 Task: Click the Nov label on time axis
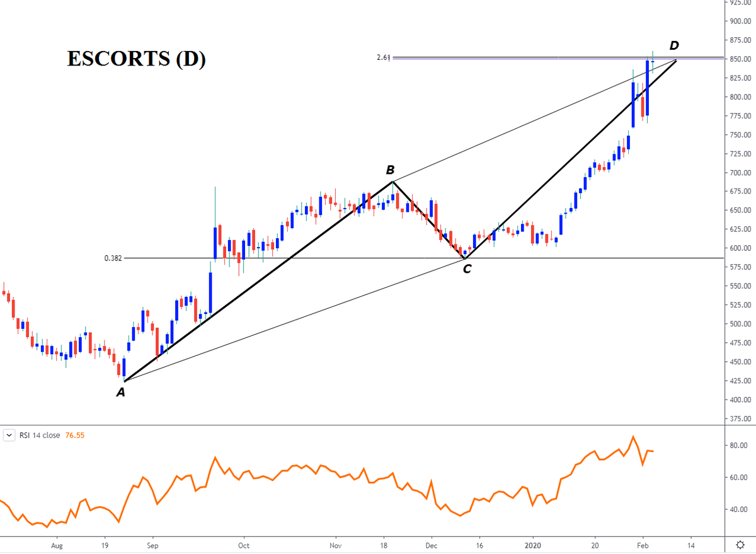coord(335,545)
